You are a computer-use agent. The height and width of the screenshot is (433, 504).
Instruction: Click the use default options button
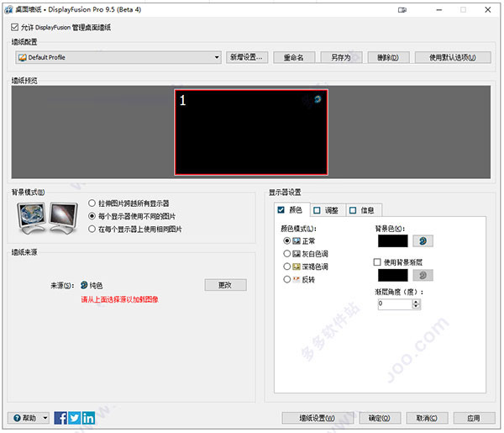coord(453,57)
